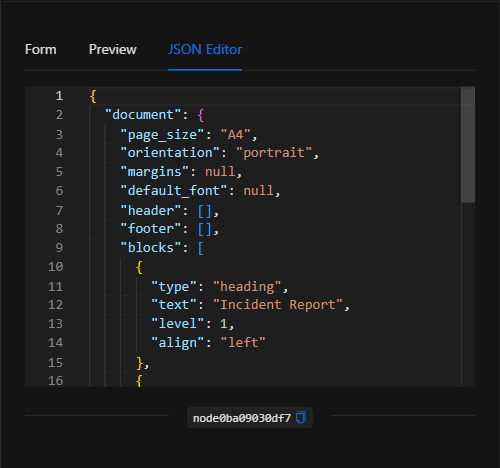This screenshot has height=468, width=500.
Task: Click the "A4" value
Action: click(235, 135)
